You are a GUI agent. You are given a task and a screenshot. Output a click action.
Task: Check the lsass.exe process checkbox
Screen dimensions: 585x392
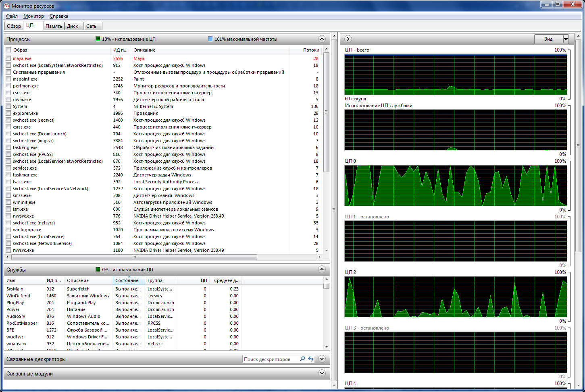coord(8,182)
